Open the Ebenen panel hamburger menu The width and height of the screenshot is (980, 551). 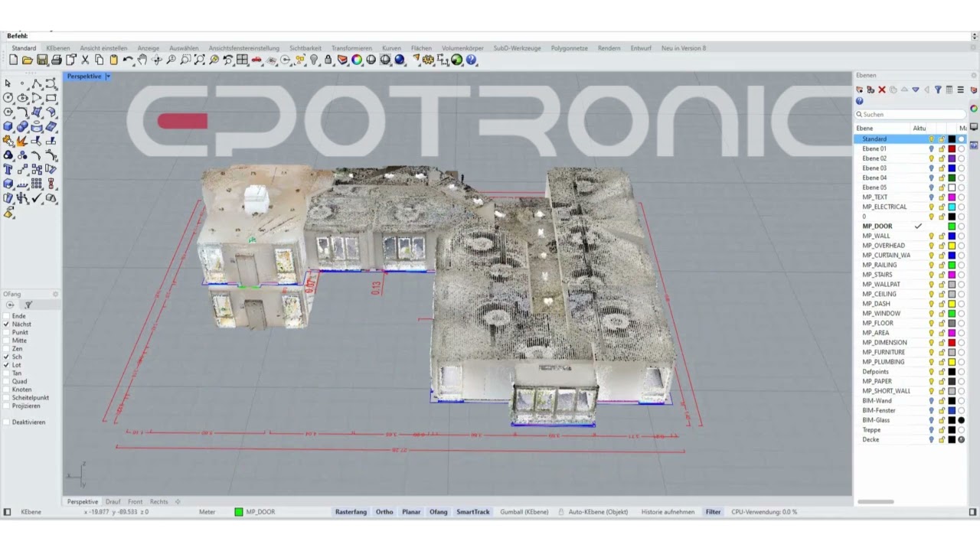pyautogui.click(x=960, y=90)
